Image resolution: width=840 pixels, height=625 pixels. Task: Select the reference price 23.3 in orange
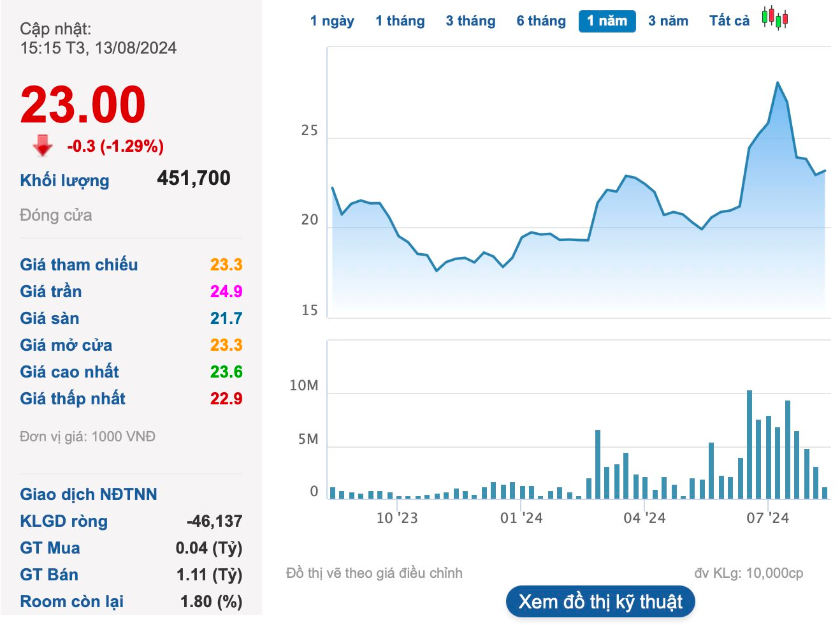coord(226,265)
